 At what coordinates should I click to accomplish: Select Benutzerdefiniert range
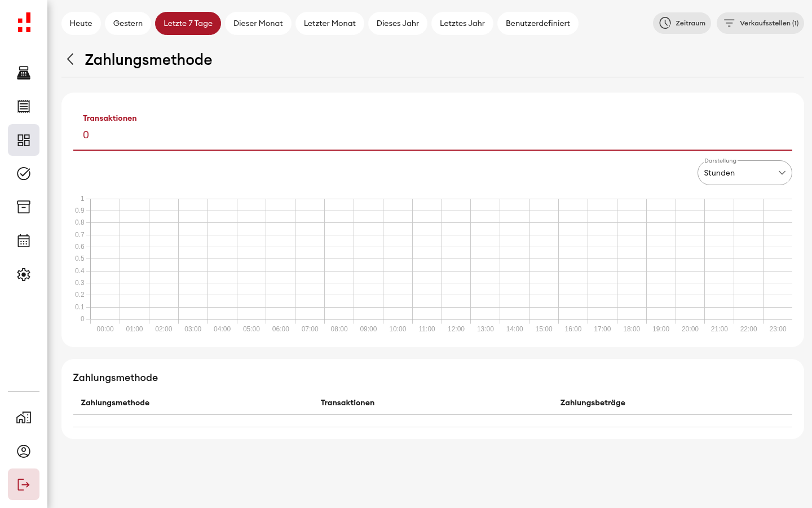click(538, 23)
